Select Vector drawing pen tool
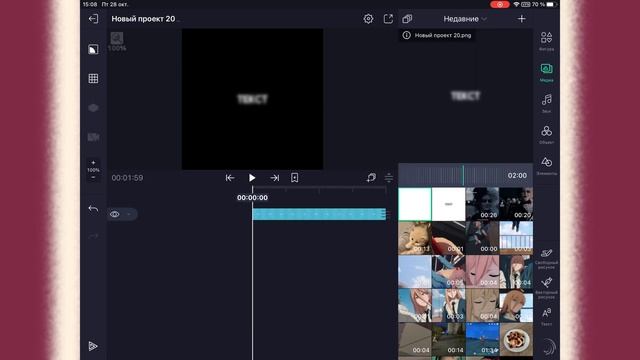The height and width of the screenshot is (360, 640). tap(547, 288)
